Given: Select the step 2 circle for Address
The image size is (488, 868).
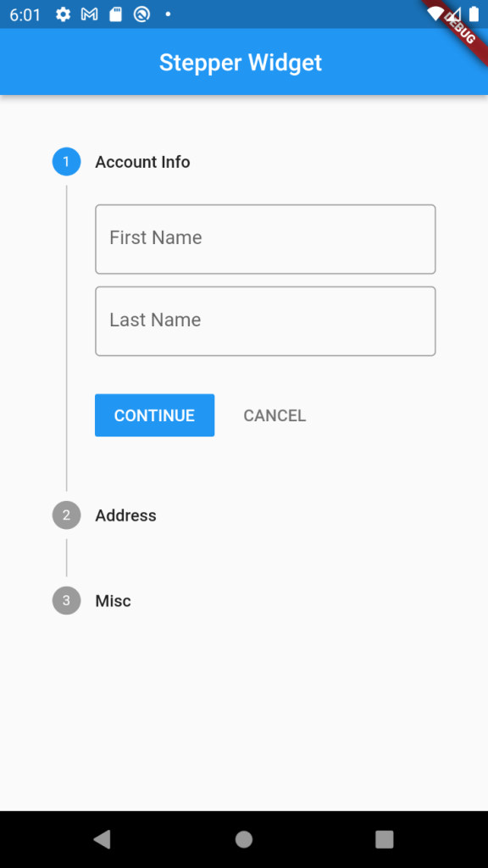Looking at the screenshot, I should (66, 515).
